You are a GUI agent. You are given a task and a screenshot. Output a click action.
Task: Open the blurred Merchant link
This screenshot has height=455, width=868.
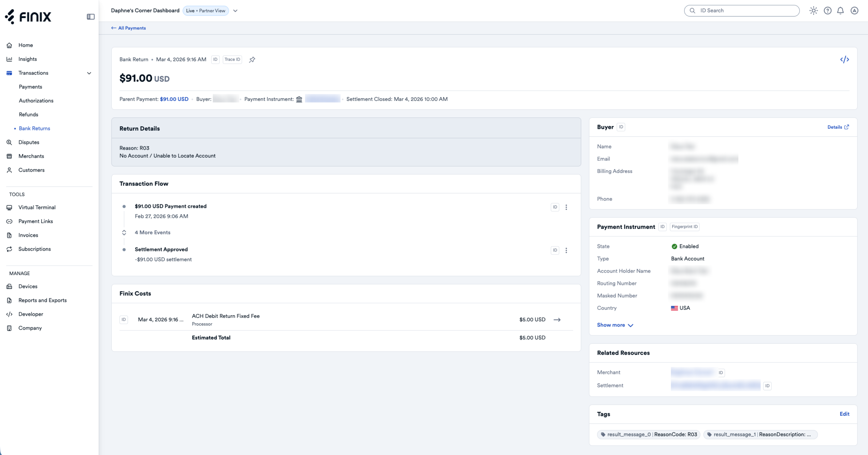693,372
